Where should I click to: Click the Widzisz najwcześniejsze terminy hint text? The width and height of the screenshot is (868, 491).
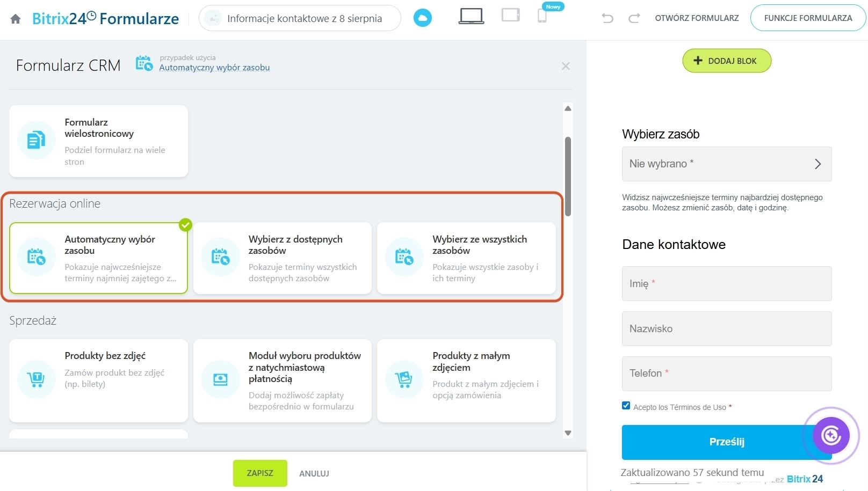(x=722, y=202)
